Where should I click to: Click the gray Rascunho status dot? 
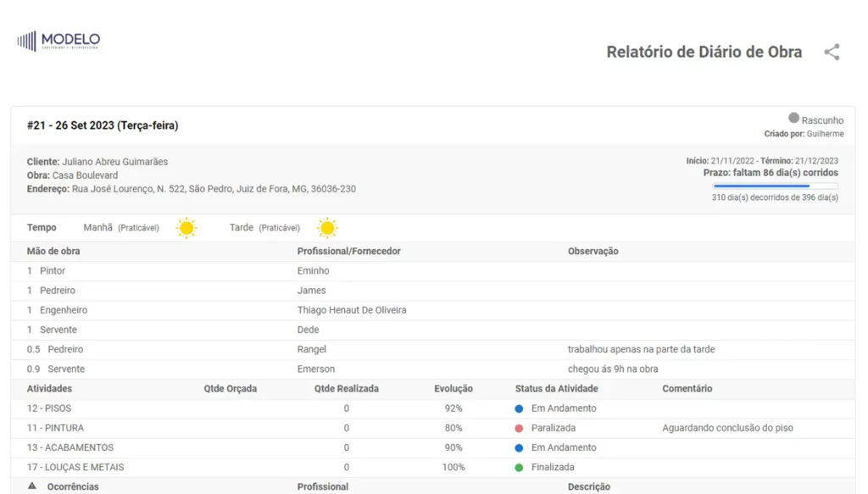tap(793, 119)
